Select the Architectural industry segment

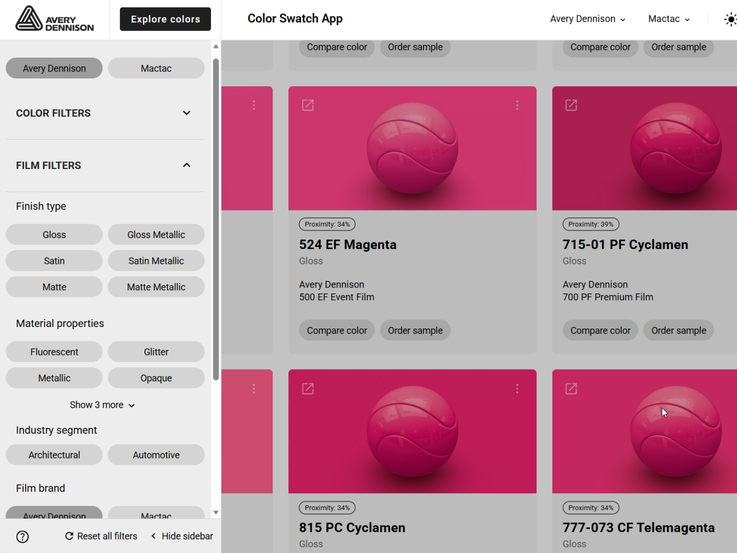pyautogui.click(x=54, y=455)
